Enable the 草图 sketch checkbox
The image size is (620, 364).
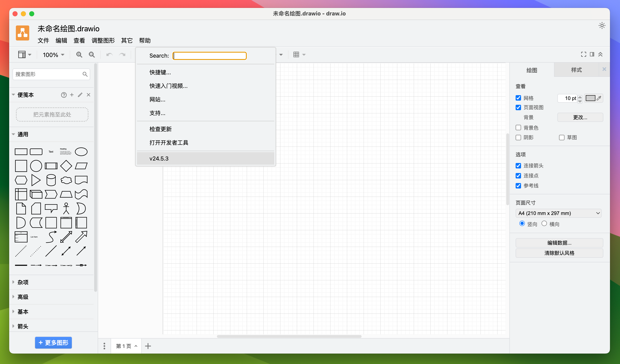pos(562,138)
